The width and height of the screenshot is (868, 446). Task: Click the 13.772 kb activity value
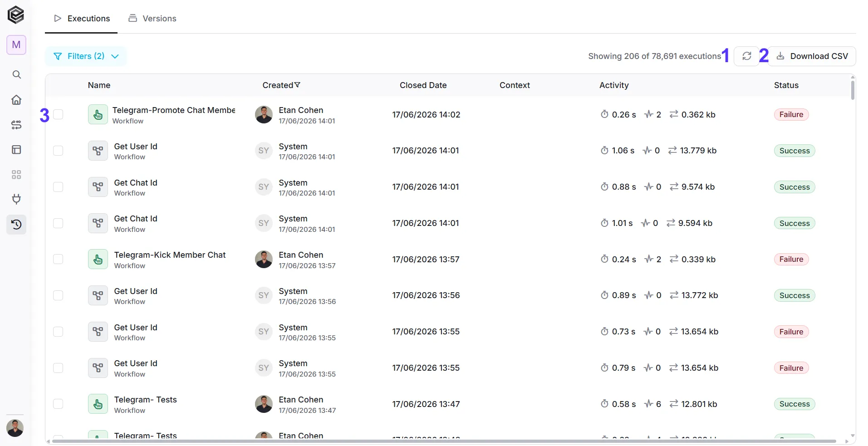click(700, 295)
